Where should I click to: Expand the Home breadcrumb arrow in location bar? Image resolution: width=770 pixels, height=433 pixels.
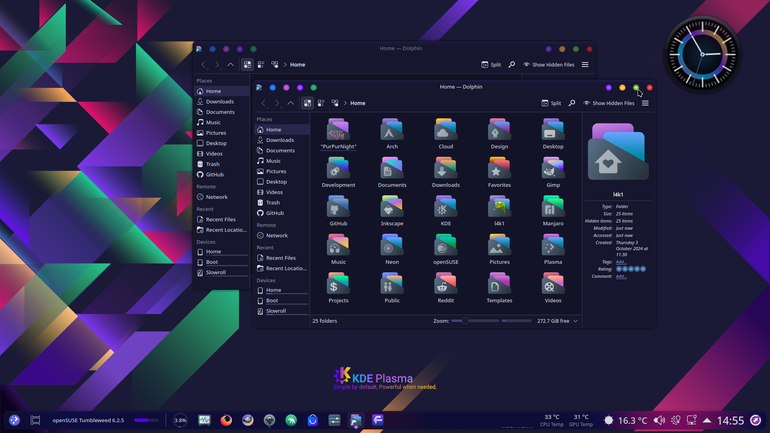tap(345, 103)
